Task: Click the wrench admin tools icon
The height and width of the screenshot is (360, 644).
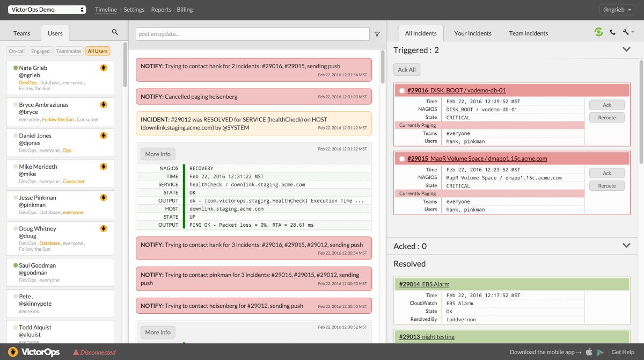Action: click(x=626, y=32)
